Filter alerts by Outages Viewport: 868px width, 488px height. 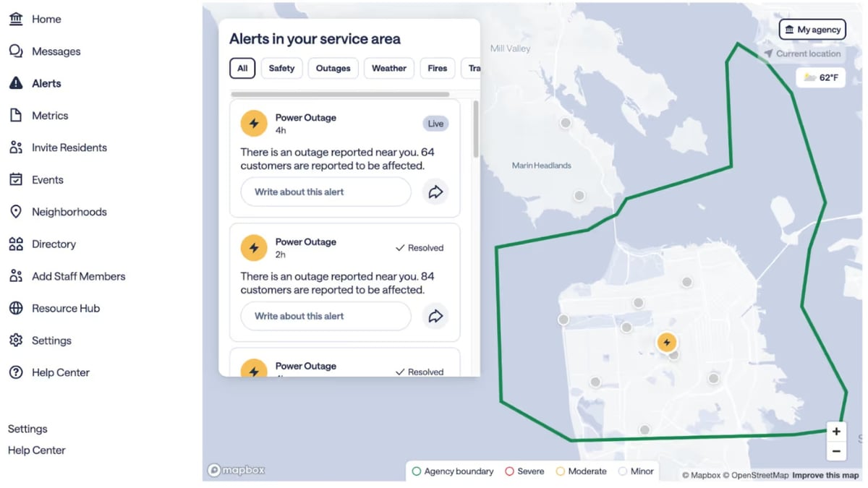tap(333, 68)
